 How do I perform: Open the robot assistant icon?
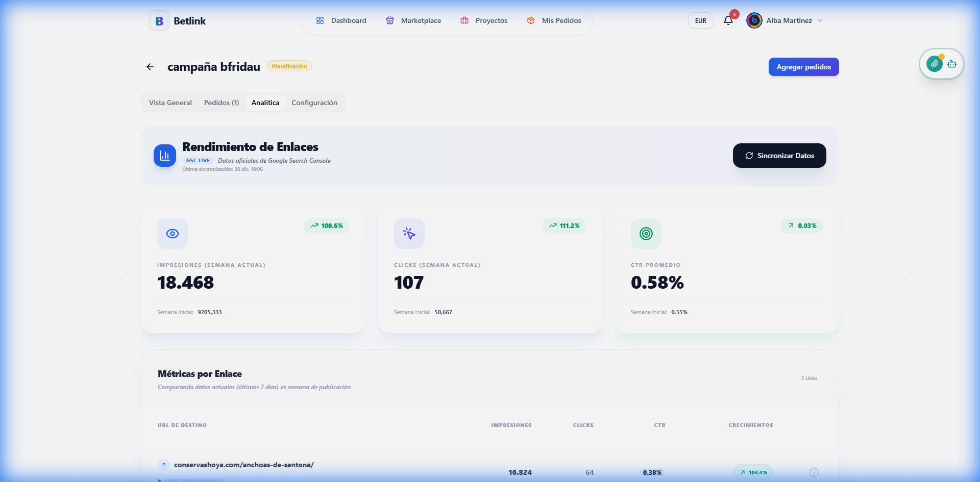(952, 64)
